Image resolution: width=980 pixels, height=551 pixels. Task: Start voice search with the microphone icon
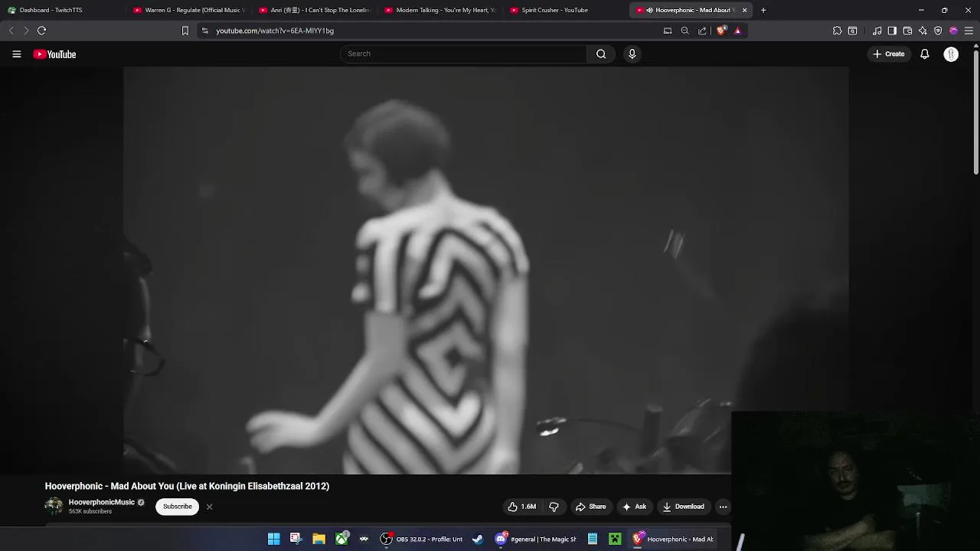[632, 54]
